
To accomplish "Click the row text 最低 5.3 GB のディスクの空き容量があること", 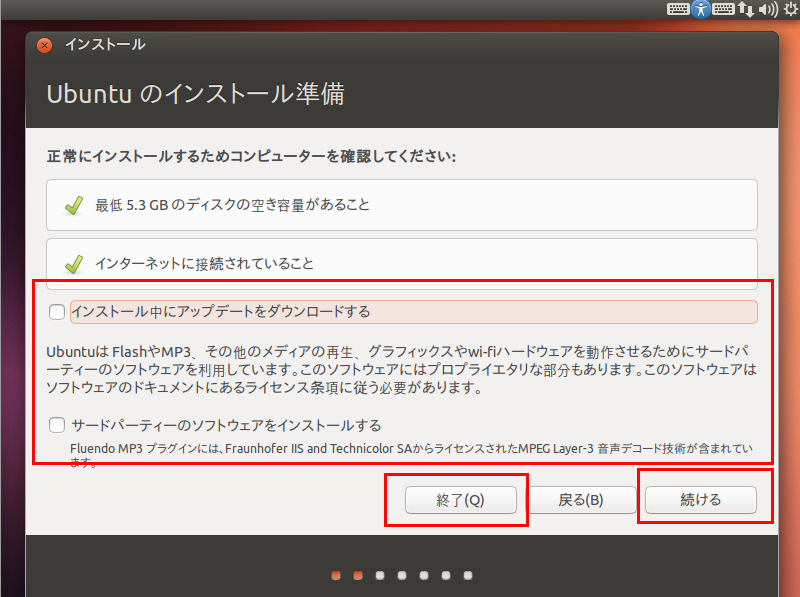I will tap(233, 205).
